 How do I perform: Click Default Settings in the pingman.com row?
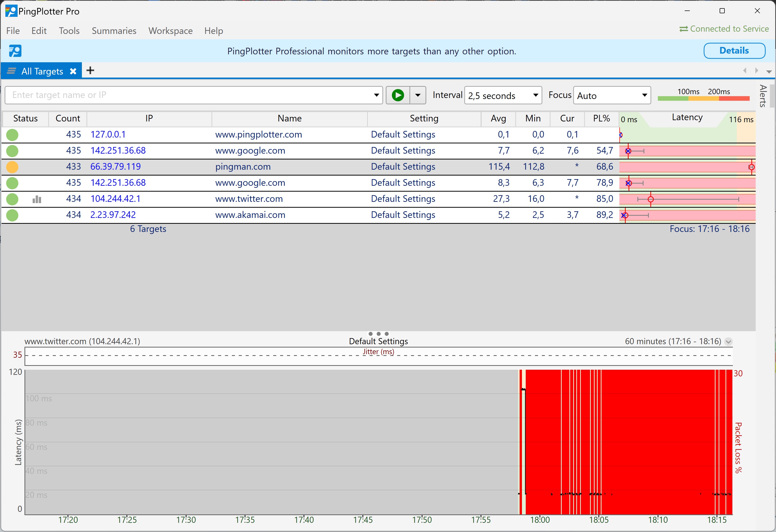403,167
